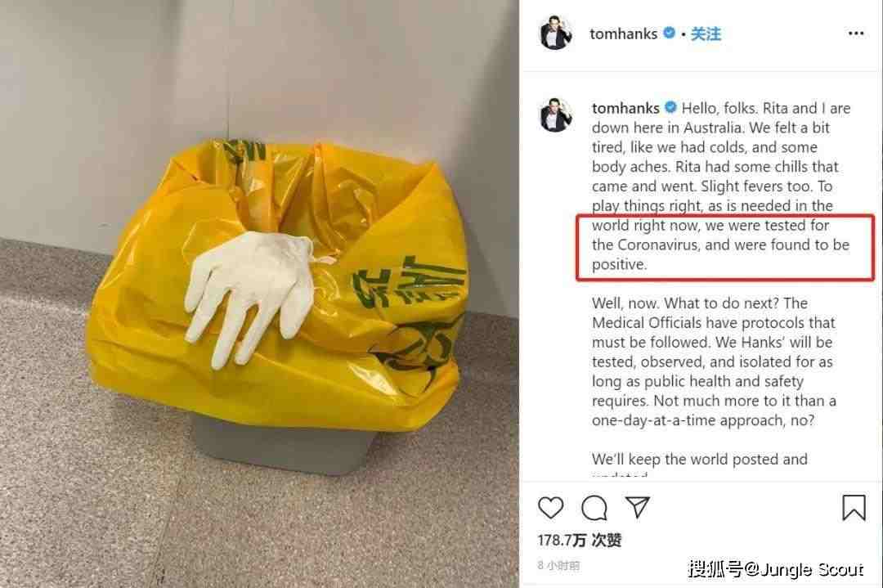The width and height of the screenshot is (883, 588).
Task: Click the 8 小时前 timestamp
Action: (x=558, y=565)
